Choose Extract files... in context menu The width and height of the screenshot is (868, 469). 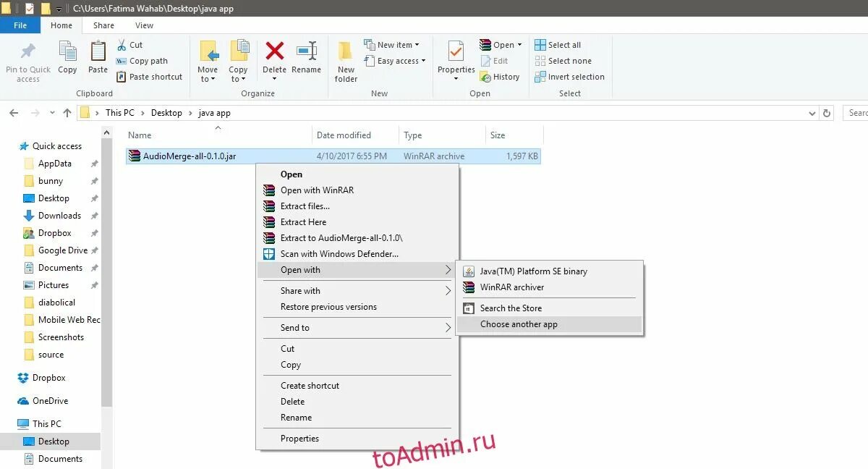coord(357,206)
